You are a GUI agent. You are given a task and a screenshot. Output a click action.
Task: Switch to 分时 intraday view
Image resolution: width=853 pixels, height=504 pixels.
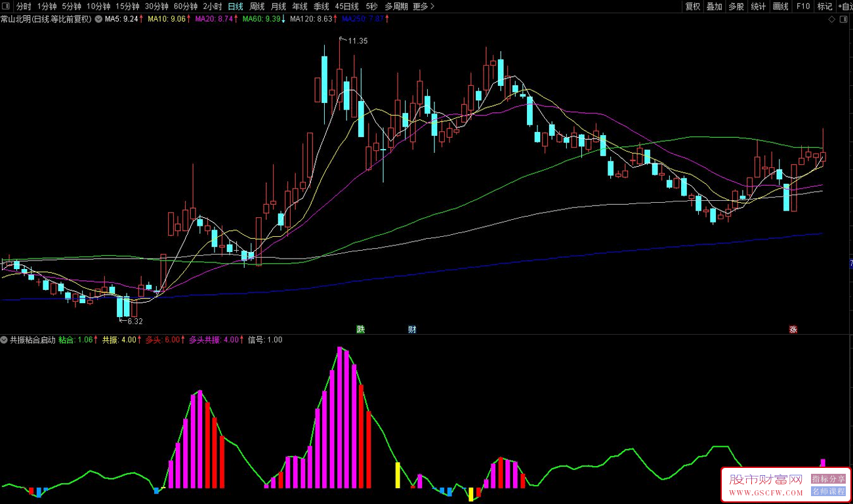click(x=24, y=7)
